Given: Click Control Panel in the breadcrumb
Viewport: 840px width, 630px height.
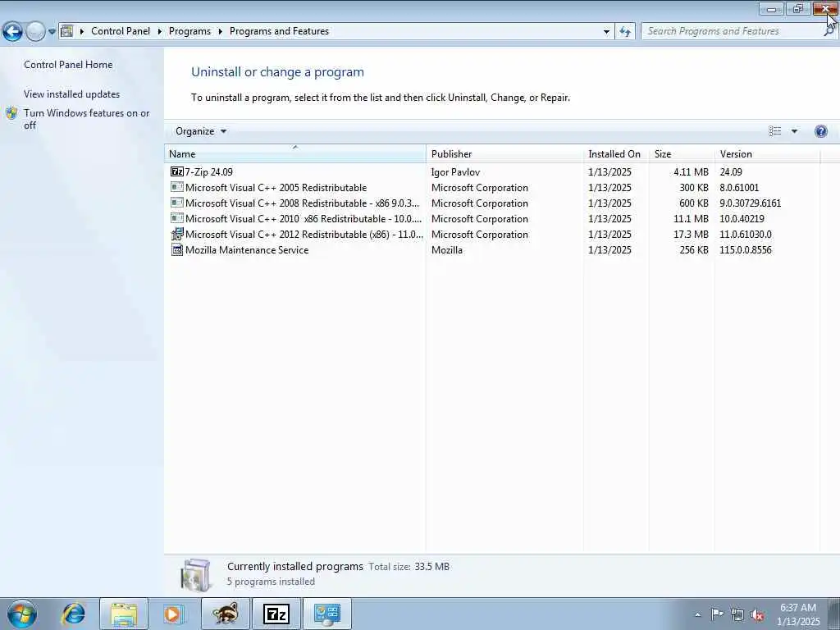Looking at the screenshot, I should coord(121,31).
